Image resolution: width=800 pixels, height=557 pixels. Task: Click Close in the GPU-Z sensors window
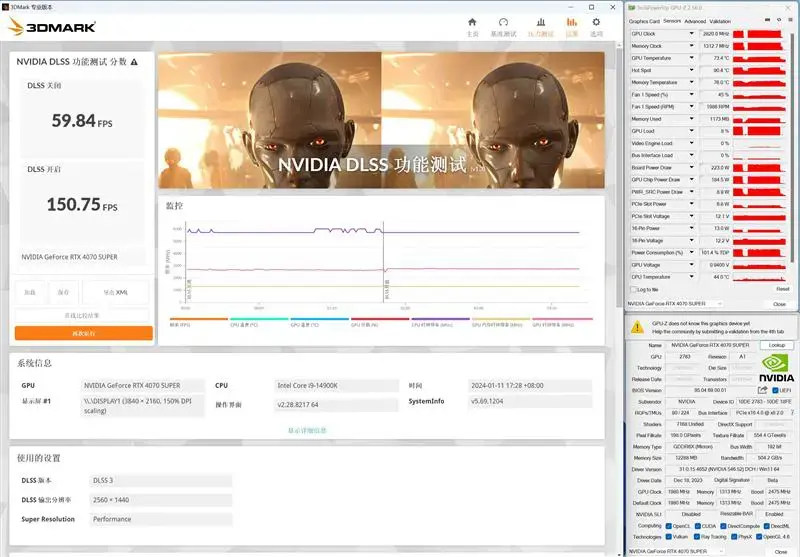779,304
